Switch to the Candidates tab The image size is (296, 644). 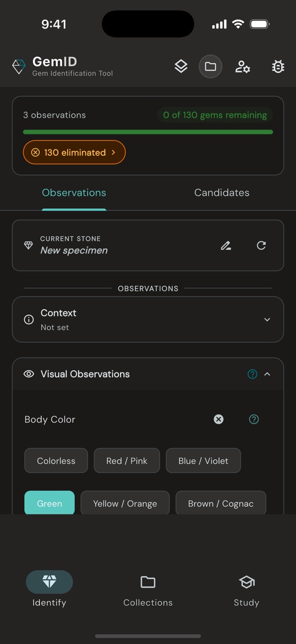pyautogui.click(x=221, y=193)
